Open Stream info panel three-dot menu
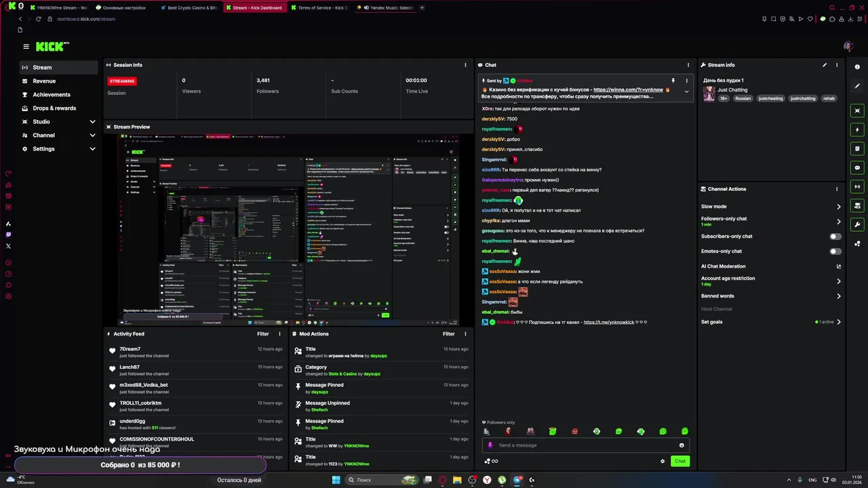Image resolution: width=868 pixels, height=488 pixels. pos(837,65)
